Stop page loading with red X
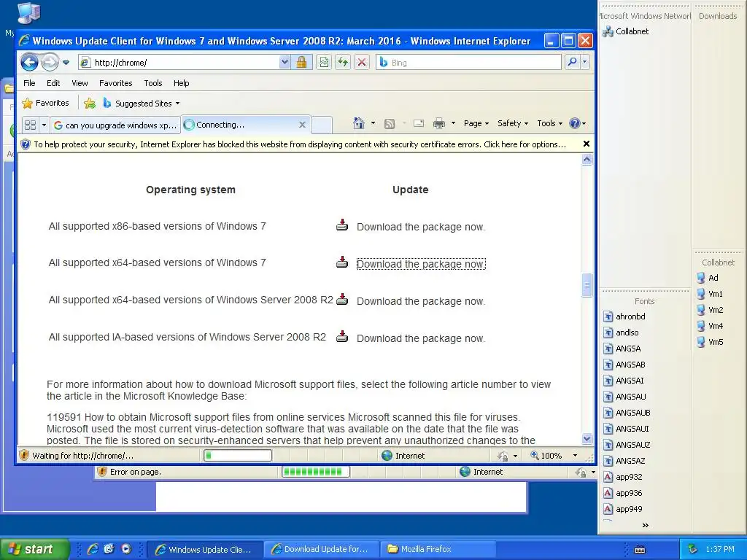 coord(362,63)
